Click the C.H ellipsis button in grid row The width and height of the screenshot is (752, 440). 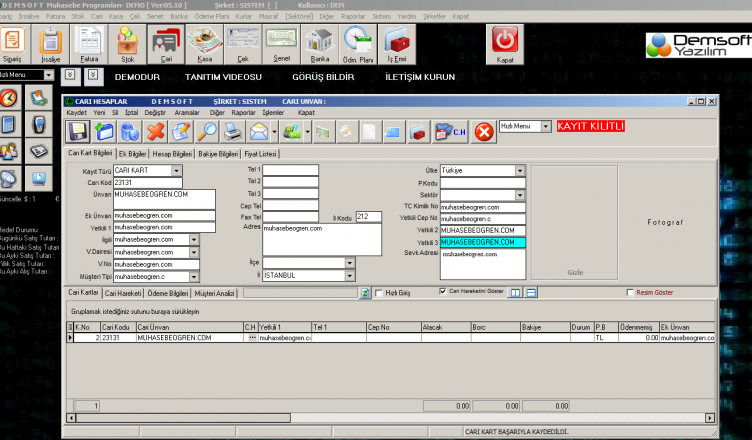(252, 338)
